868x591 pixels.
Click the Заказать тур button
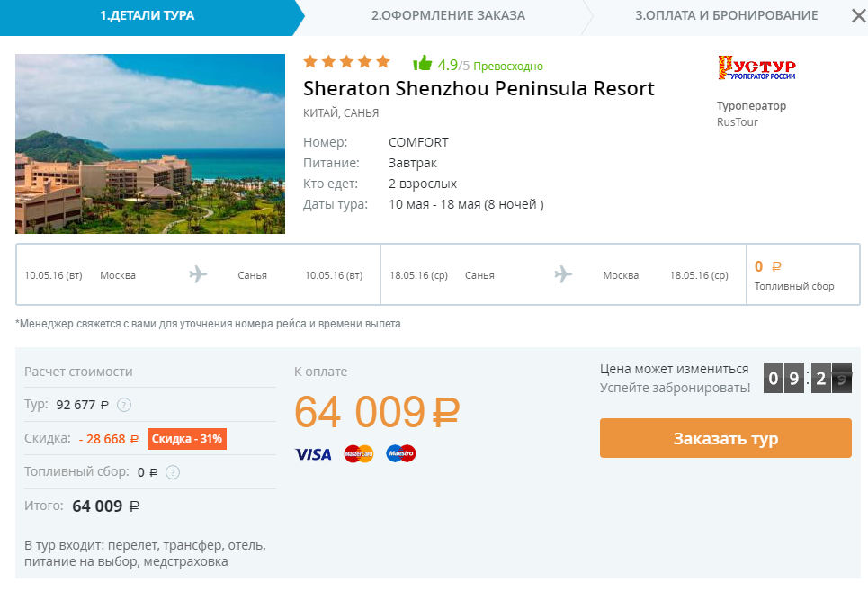[x=726, y=438]
